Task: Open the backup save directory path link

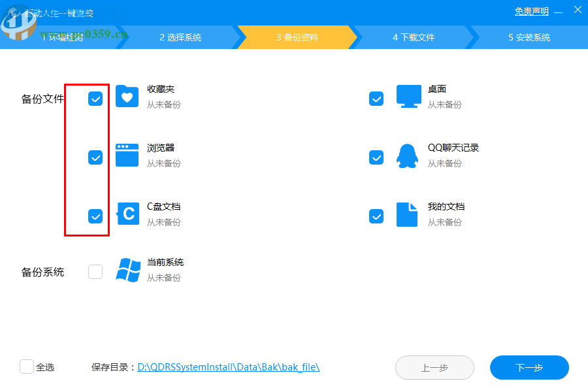Action: 229,367
